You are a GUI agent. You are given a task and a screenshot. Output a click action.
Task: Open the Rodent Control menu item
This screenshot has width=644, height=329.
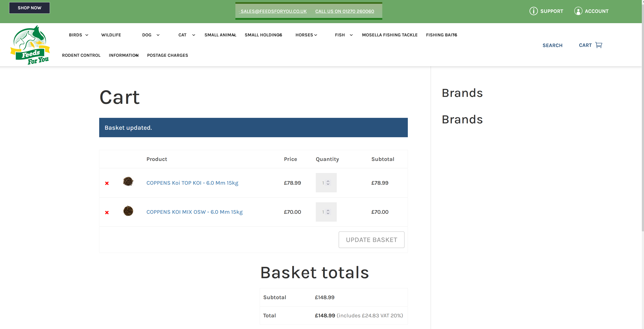81,55
